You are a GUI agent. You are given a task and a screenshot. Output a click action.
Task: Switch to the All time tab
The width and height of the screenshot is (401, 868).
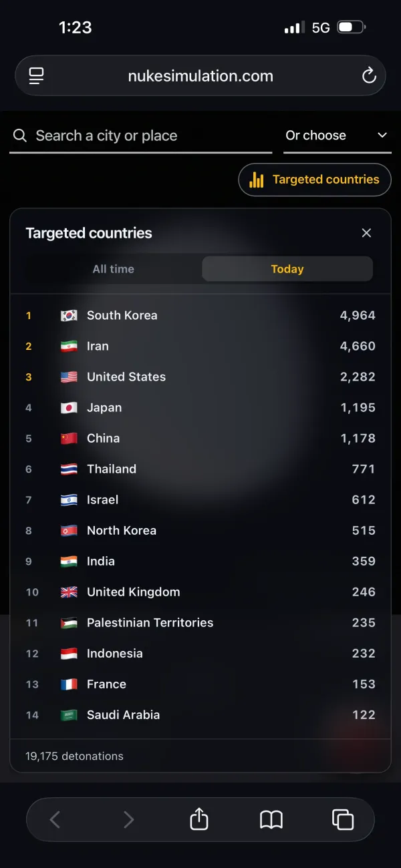click(x=114, y=269)
